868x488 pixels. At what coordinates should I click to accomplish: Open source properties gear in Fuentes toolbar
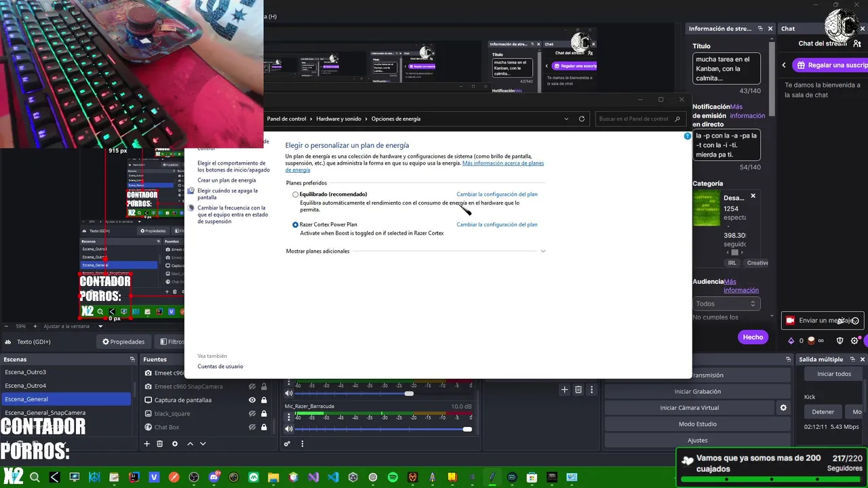(175, 443)
